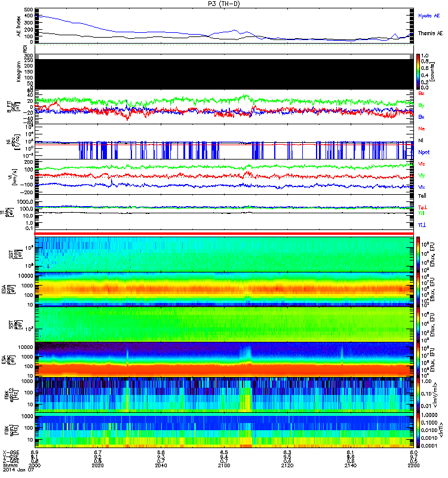Click the FBK scm nT color bar
Screen dimensions: 448x478
tap(418, 430)
